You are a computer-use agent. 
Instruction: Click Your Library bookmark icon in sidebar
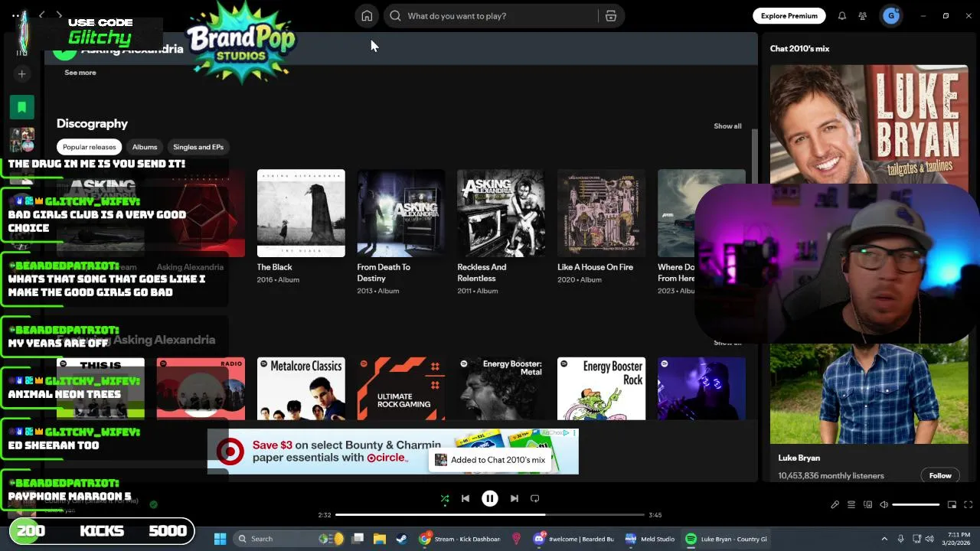pos(22,107)
